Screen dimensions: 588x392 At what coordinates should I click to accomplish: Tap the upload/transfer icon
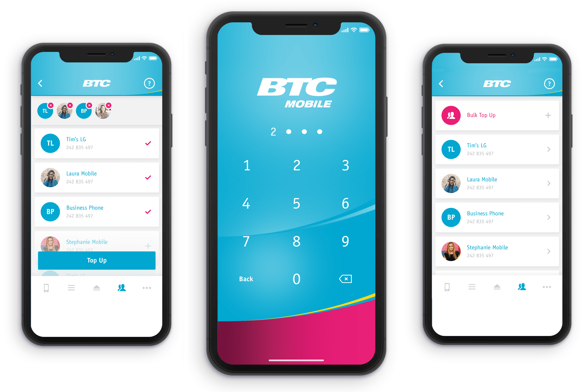(97, 288)
